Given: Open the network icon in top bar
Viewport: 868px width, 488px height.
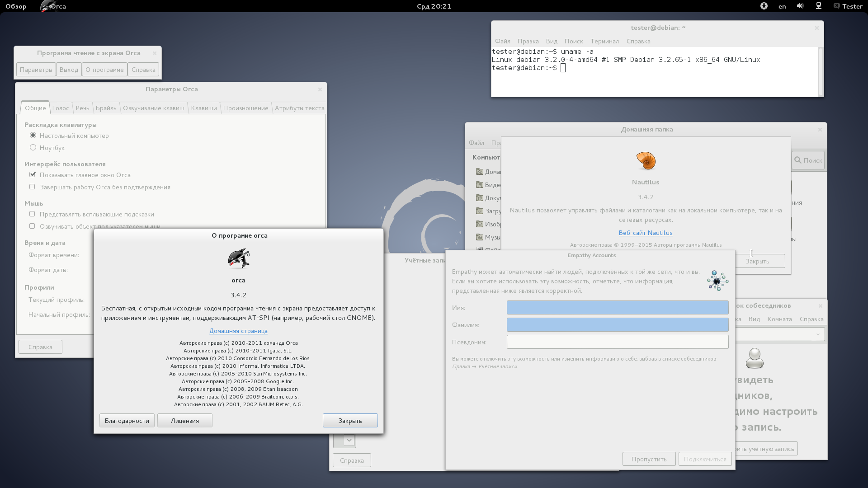Looking at the screenshot, I should (818, 6).
